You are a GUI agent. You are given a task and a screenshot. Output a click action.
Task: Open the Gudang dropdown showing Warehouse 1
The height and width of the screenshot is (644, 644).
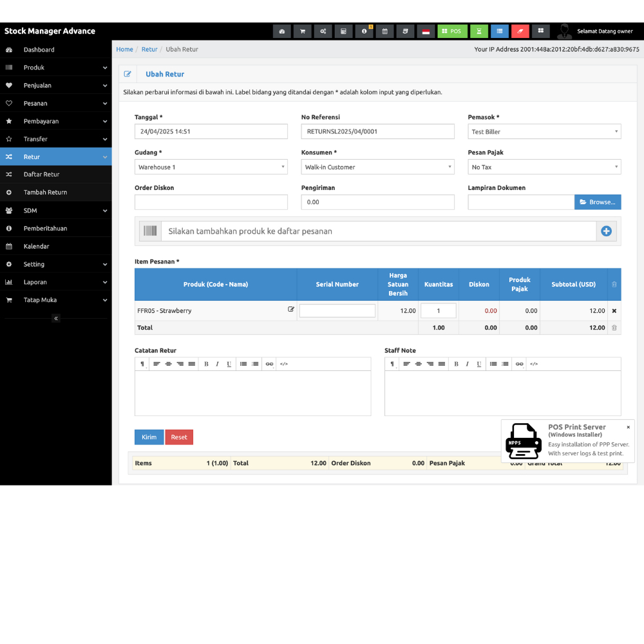click(211, 167)
